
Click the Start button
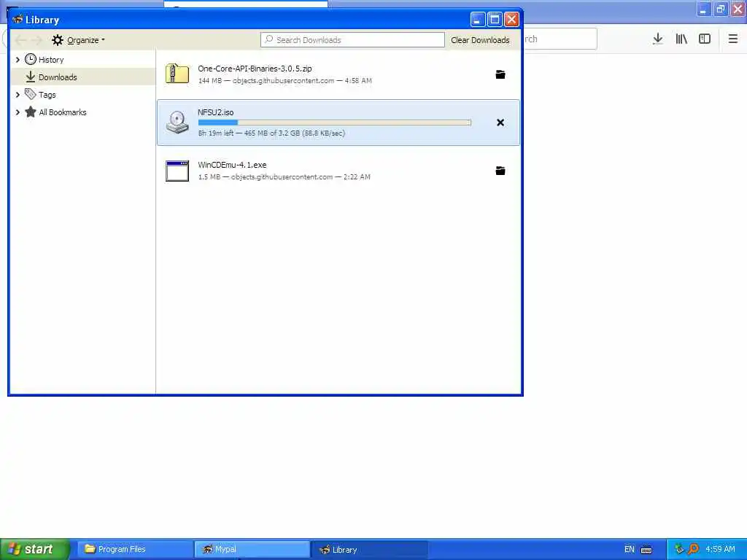coord(35,549)
